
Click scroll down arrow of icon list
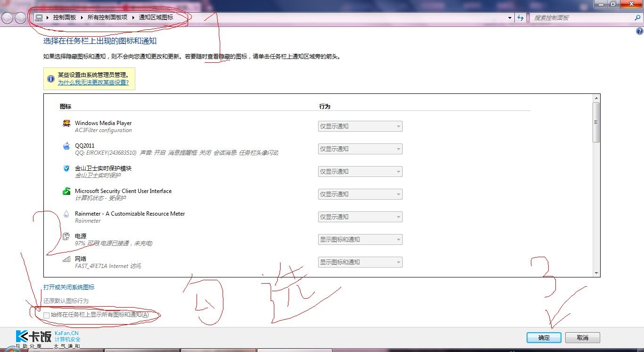click(x=596, y=273)
